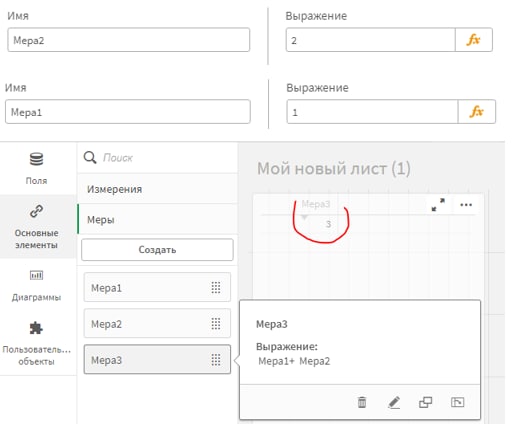Grab the drag handle of Мера3
This screenshot has width=513, height=430.
tap(216, 360)
